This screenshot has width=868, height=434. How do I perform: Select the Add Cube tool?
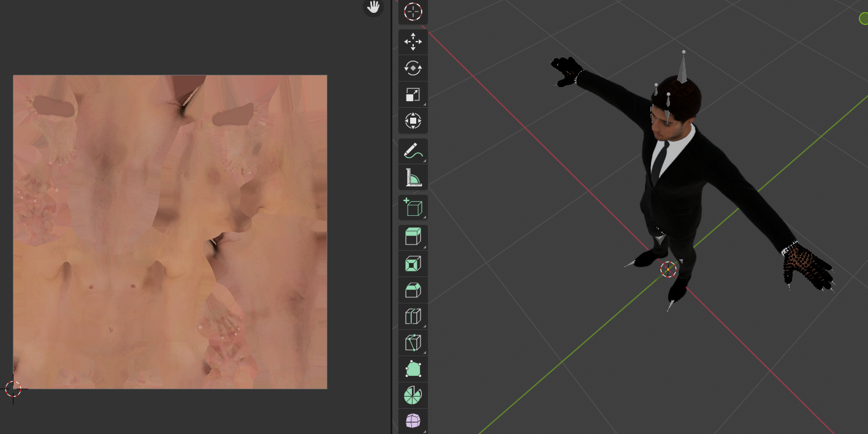[413, 207]
